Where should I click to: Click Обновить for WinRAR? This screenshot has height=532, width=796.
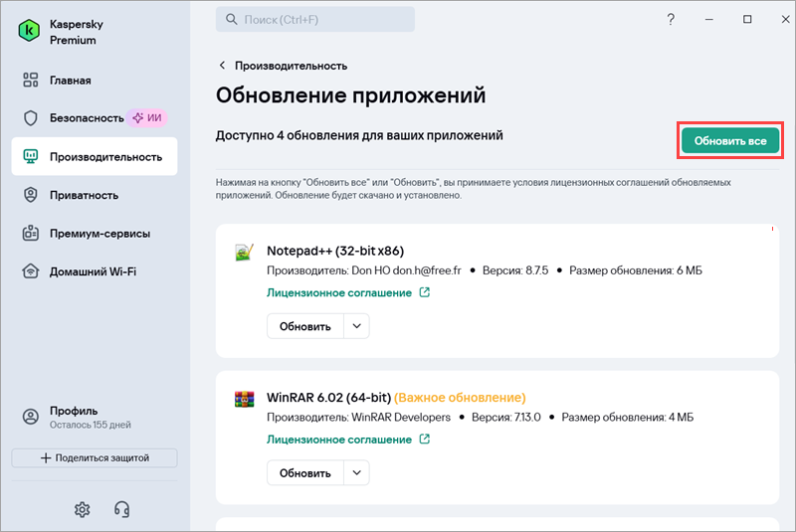click(x=305, y=472)
